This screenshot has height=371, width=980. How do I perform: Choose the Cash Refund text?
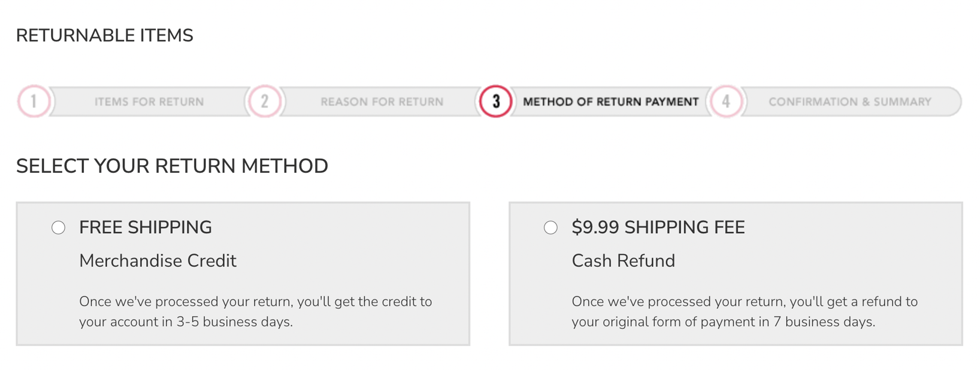click(x=623, y=261)
